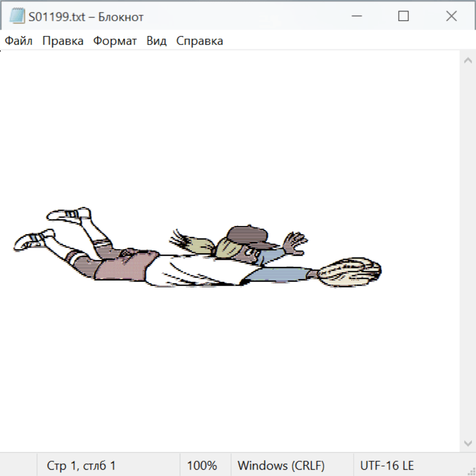Open the Формат menu

[115, 41]
